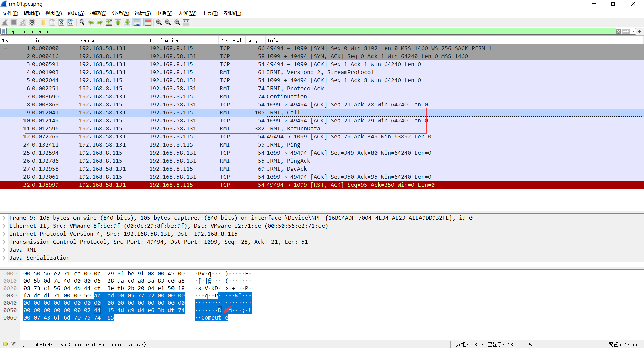
Task: Sort by the Info column header
Action: point(454,40)
